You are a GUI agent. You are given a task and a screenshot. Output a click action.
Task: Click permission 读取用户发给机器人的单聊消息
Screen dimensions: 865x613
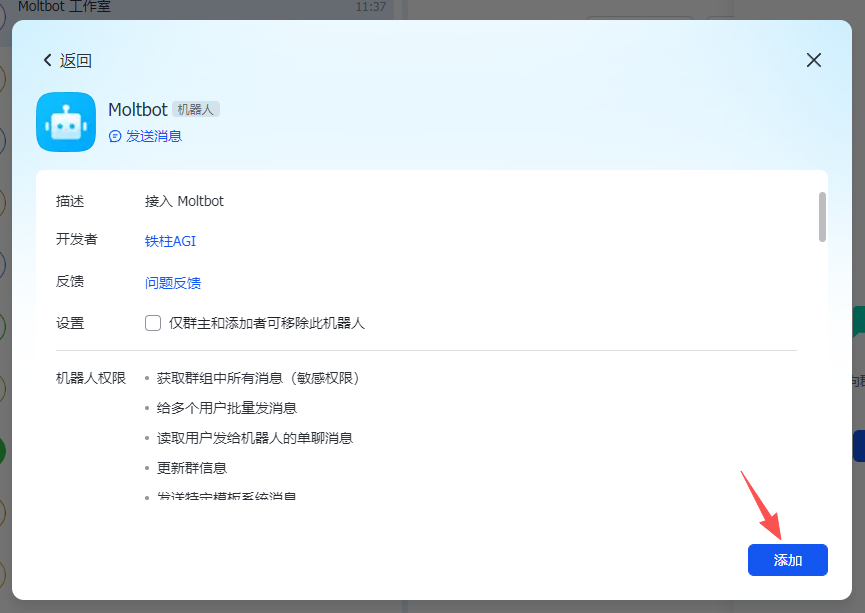pyautogui.click(x=255, y=438)
